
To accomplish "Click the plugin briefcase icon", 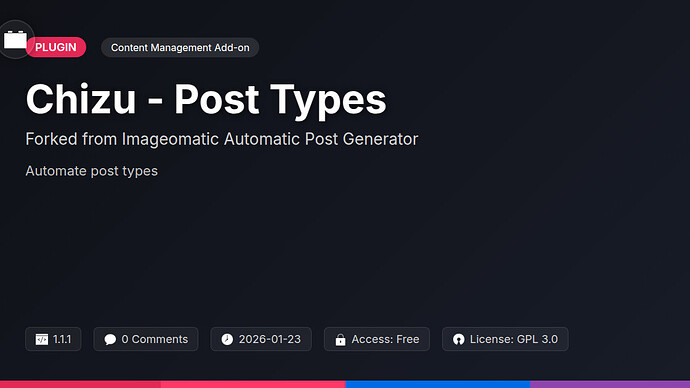I will (15, 40).
